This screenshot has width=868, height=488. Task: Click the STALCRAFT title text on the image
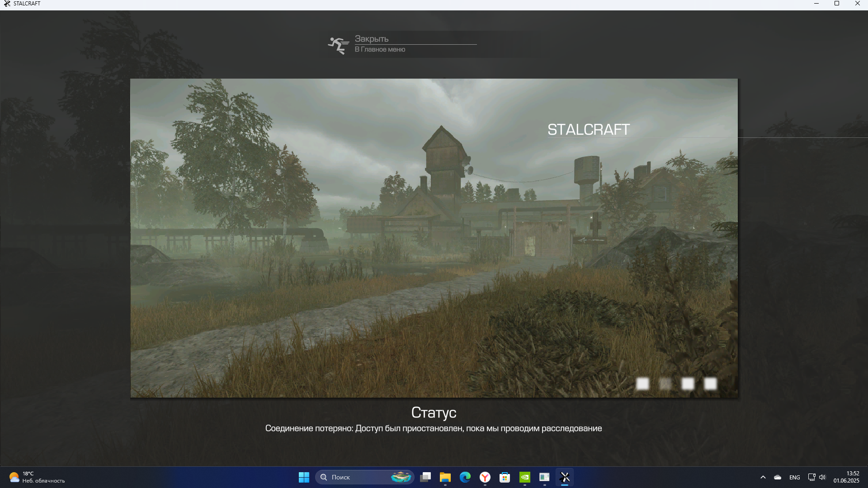coord(588,130)
